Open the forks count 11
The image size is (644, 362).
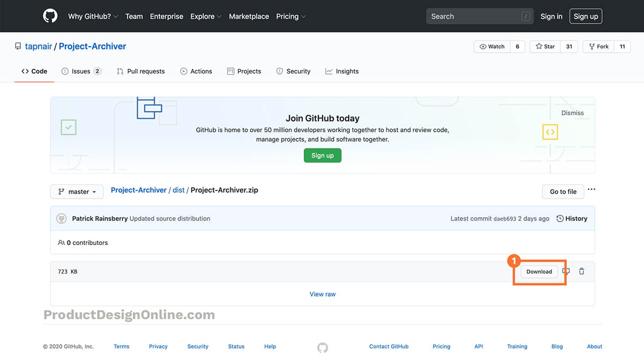622,47
